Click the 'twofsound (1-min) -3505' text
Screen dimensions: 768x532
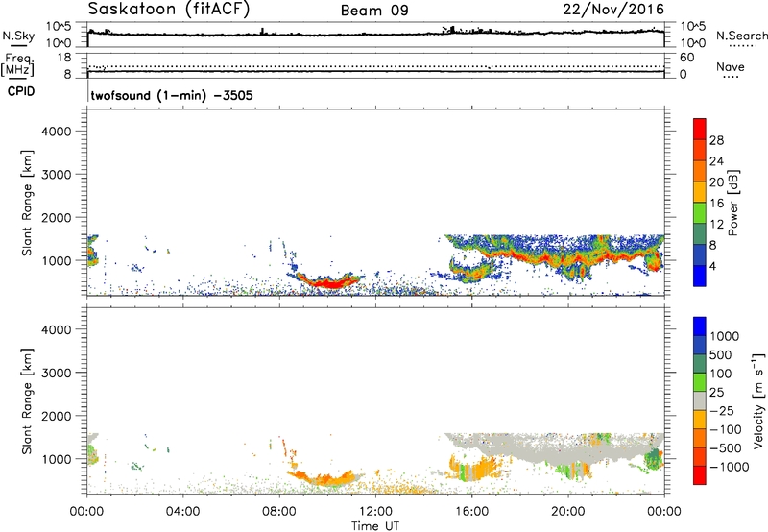pos(172,95)
